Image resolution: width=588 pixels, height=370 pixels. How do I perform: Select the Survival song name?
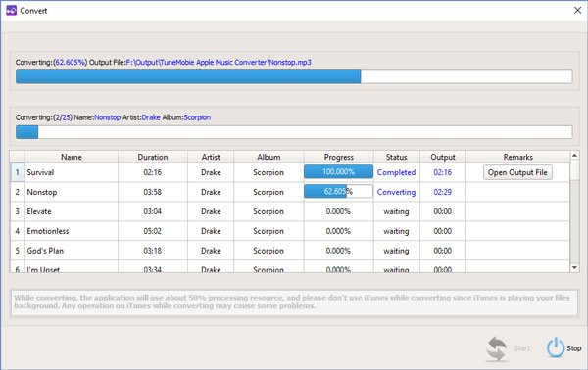(x=40, y=172)
